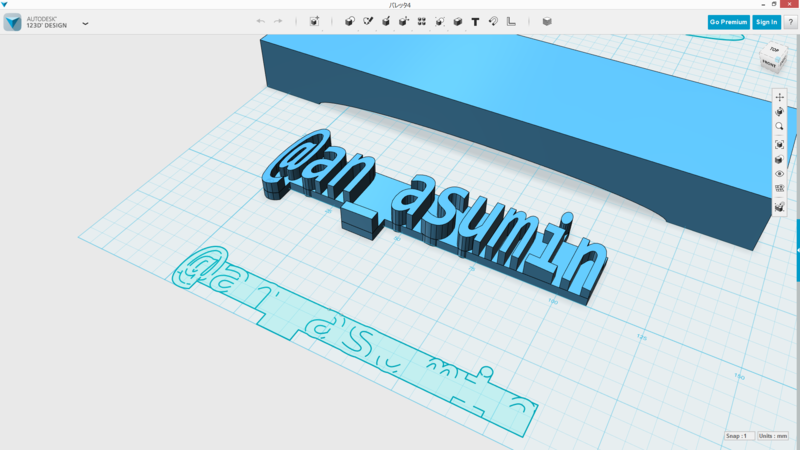Activate the Snap magnet tool
The image size is (800, 450).
pos(493,21)
